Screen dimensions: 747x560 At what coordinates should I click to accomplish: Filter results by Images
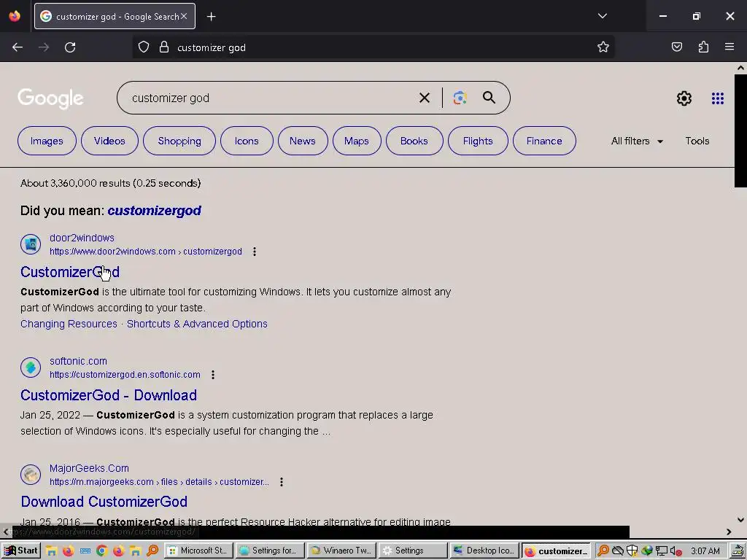point(47,141)
